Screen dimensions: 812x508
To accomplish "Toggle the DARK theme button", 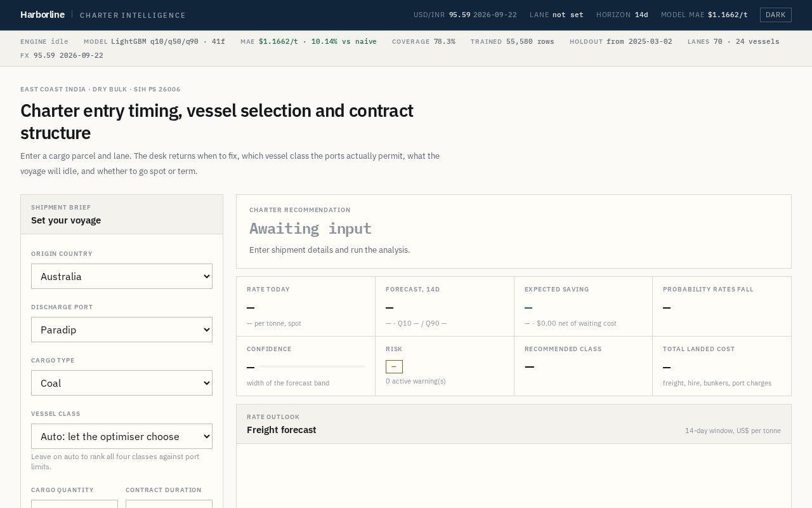I will click(775, 15).
